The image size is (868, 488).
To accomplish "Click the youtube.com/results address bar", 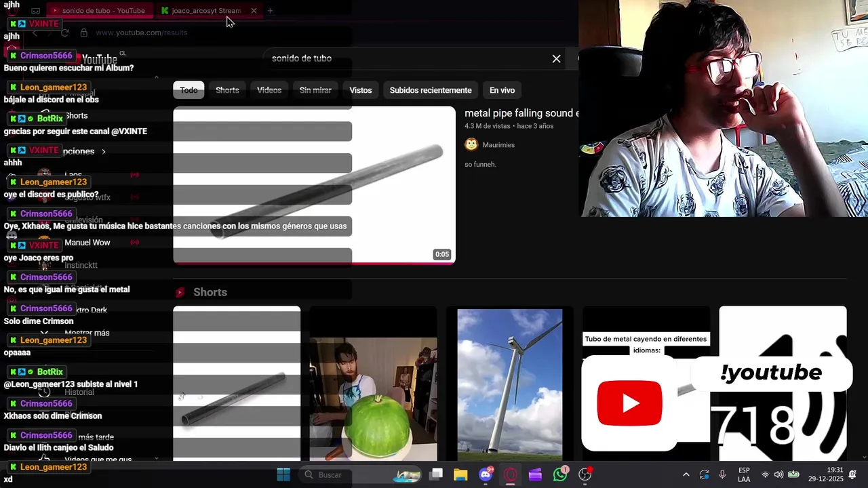I will pos(141,33).
